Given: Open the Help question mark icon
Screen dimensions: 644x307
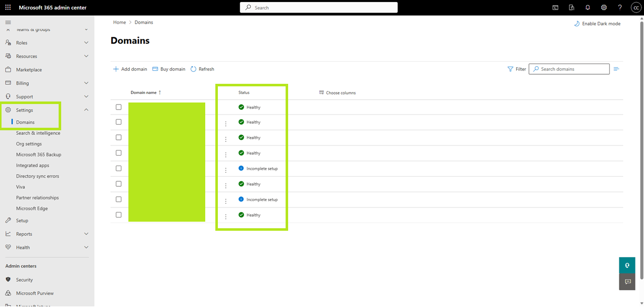Looking at the screenshot, I should click(x=620, y=8).
